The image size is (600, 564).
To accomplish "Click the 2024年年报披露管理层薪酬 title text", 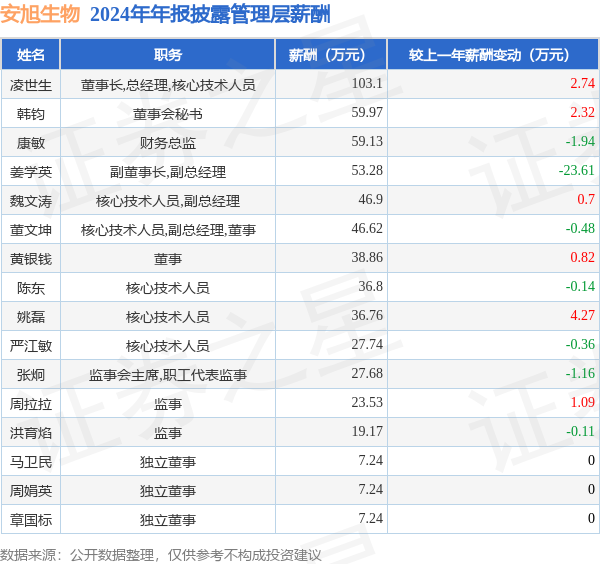I will 210,15.
